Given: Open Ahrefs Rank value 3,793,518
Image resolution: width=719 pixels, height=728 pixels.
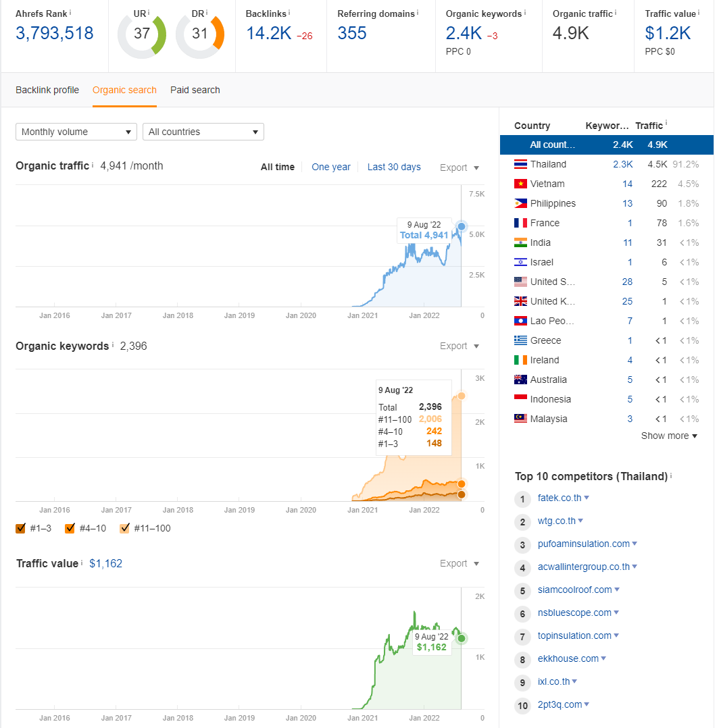Looking at the screenshot, I should (54, 34).
